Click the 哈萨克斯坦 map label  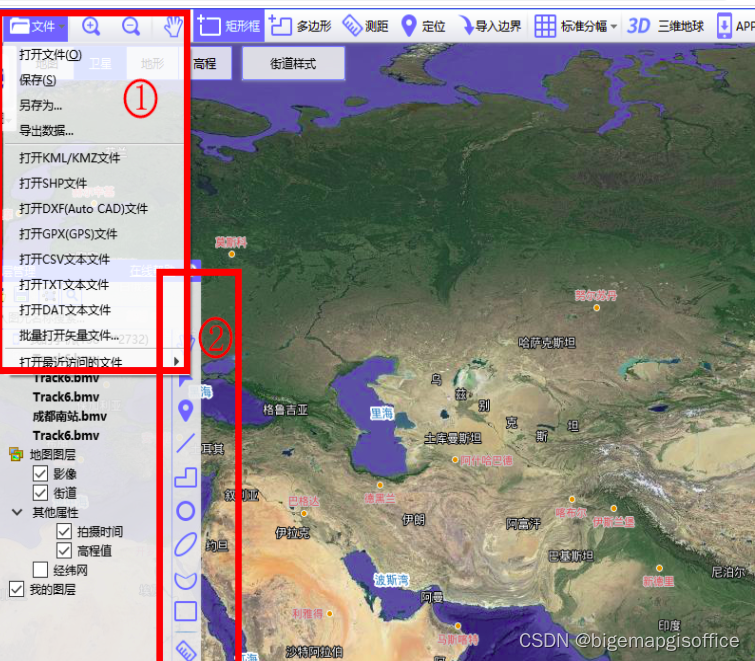547,343
